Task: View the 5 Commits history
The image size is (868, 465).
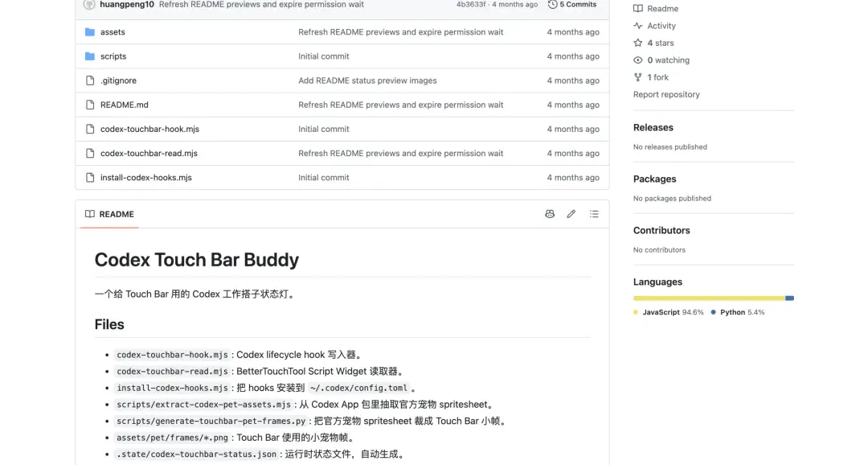Action: point(572,5)
